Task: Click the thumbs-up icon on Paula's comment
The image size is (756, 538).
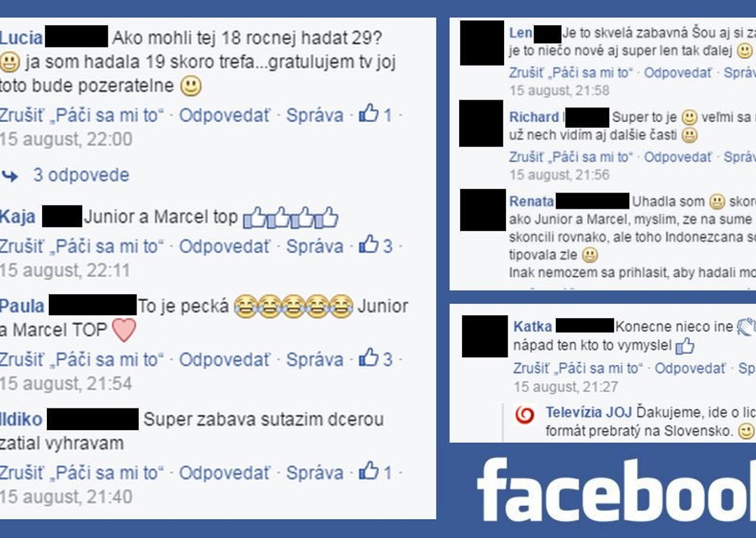Action: 369,357
